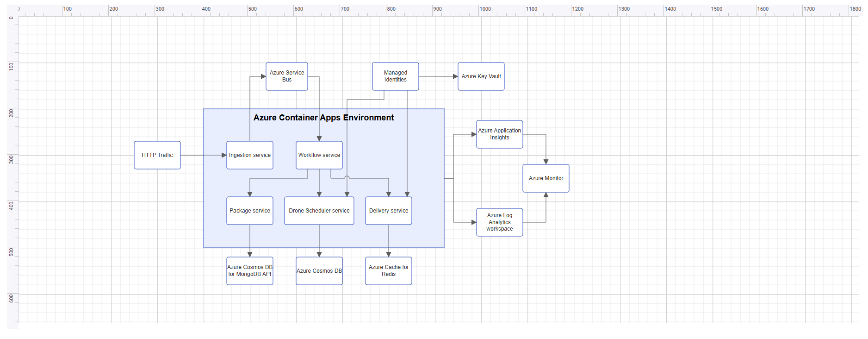Select the Drone Scheduler service node
The image size is (868, 339).
click(319, 211)
